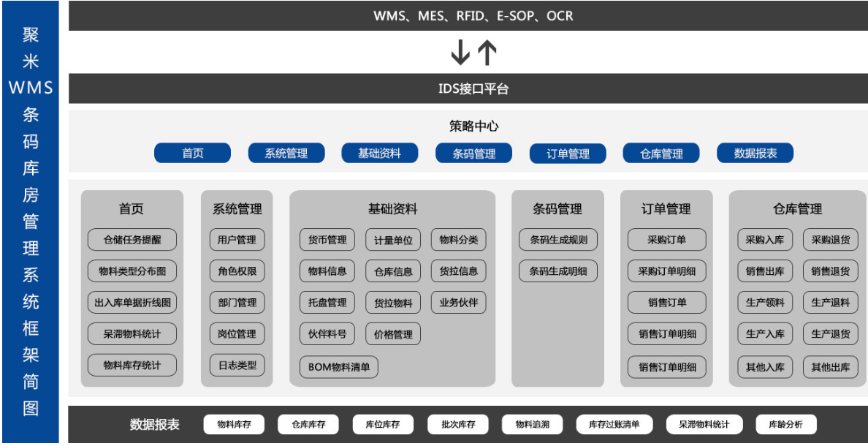Open 仓储任务提醒 in the 首页 panel
Screen dimensions: 868x446
[132, 240]
